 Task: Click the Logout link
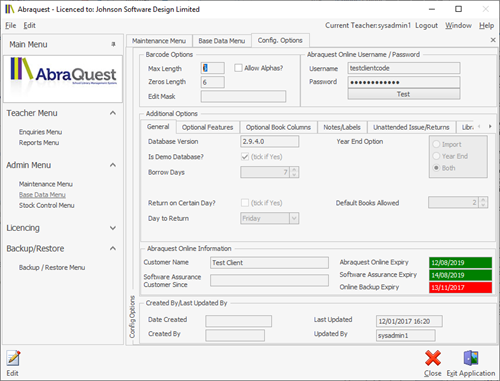426,25
